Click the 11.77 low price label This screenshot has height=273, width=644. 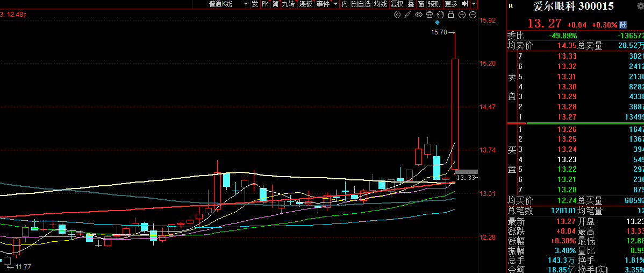click(23, 267)
